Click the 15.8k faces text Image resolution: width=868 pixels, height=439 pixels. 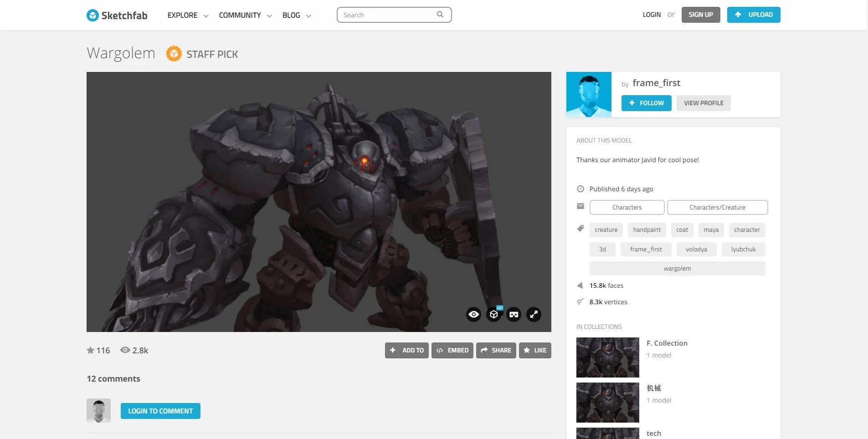pos(606,286)
